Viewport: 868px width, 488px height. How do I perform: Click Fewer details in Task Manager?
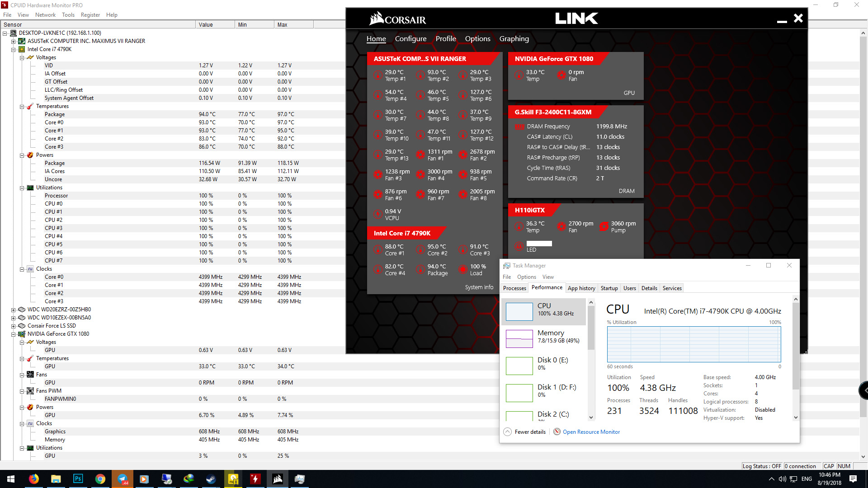(530, 432)
